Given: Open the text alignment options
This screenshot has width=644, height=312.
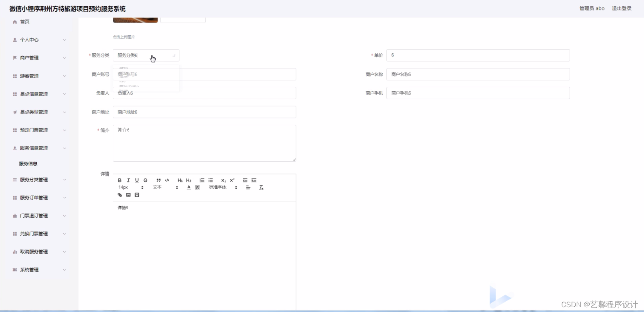Looking at the screenshot, I should [x=248, y=188].
